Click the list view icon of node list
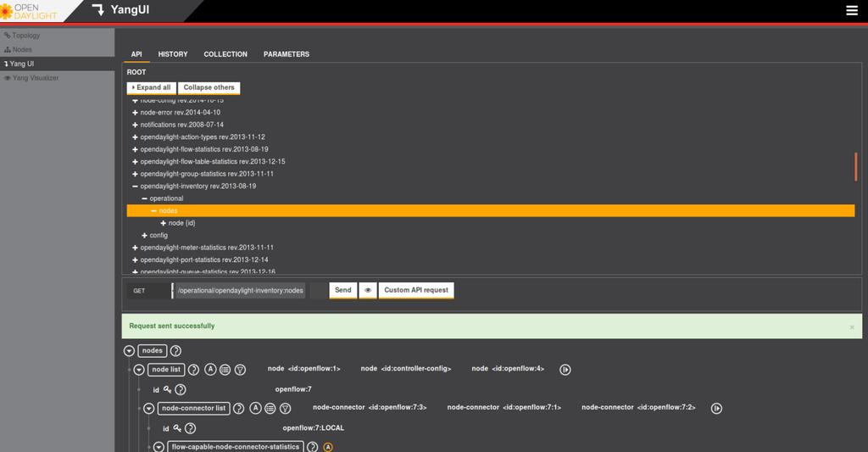The height and width of the screenshot is (452, 868). 225,370
